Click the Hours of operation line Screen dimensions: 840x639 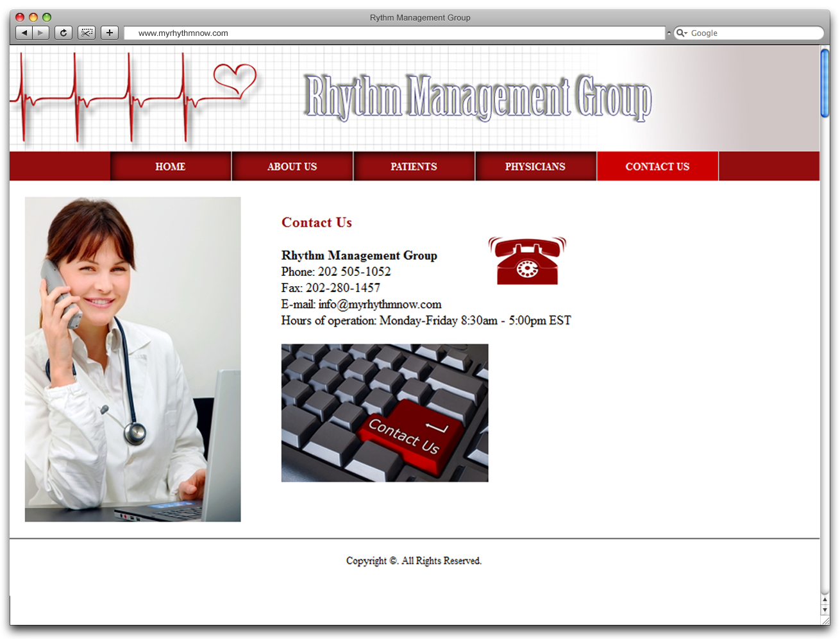[426, 321]
